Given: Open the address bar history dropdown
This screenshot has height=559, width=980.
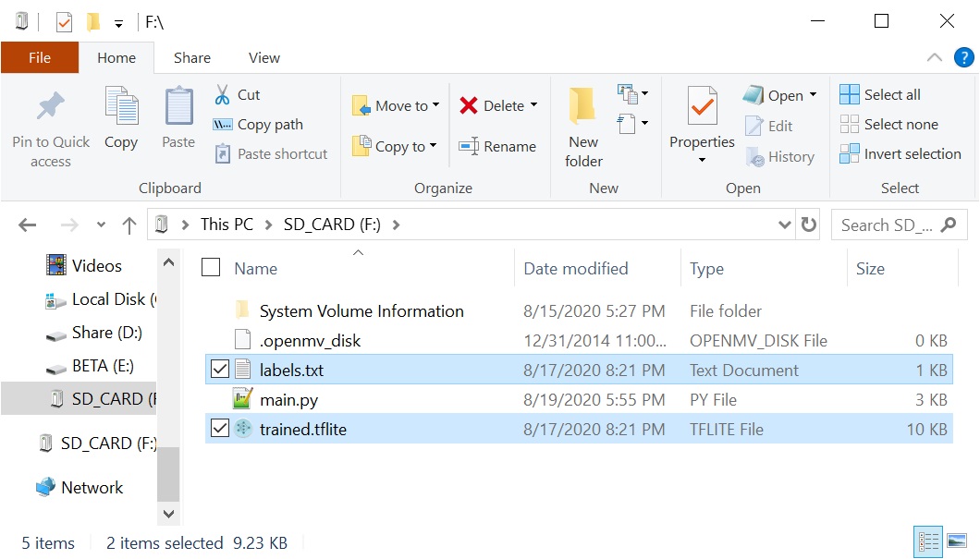Looking at the screenshot, I should tap(784, 224).
